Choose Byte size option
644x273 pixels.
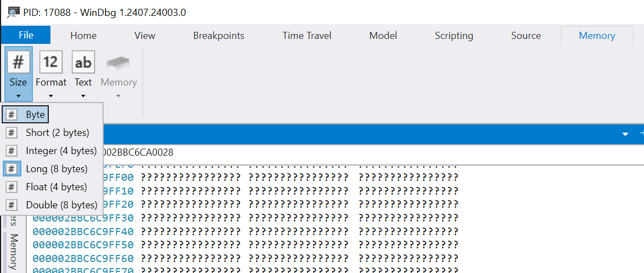tap(25, 115)
